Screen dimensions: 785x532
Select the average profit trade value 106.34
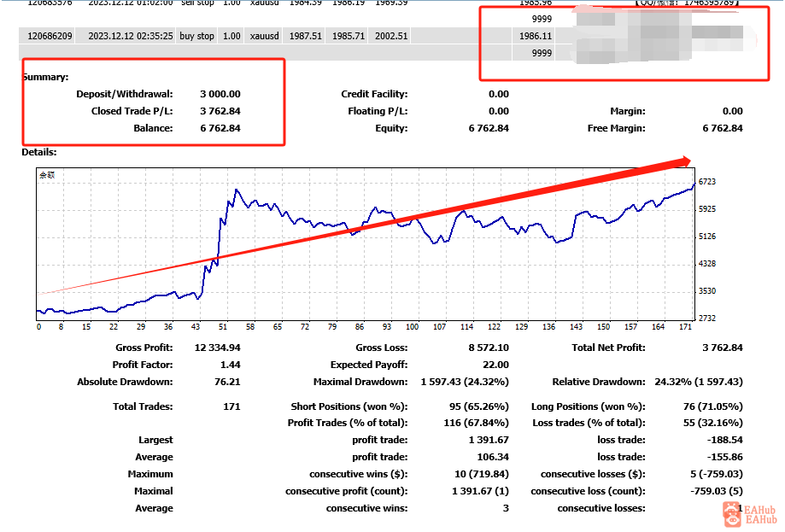[493, 457]
